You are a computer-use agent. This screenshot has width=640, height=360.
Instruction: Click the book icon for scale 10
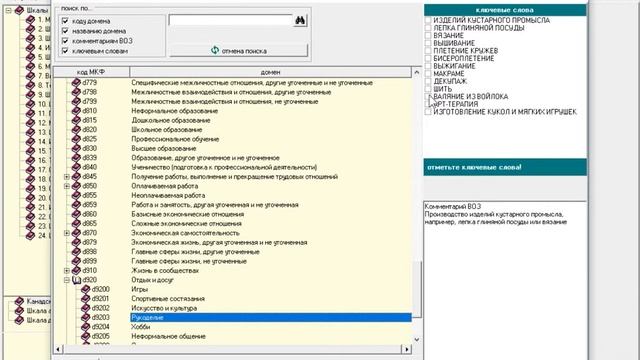[30, 104]
